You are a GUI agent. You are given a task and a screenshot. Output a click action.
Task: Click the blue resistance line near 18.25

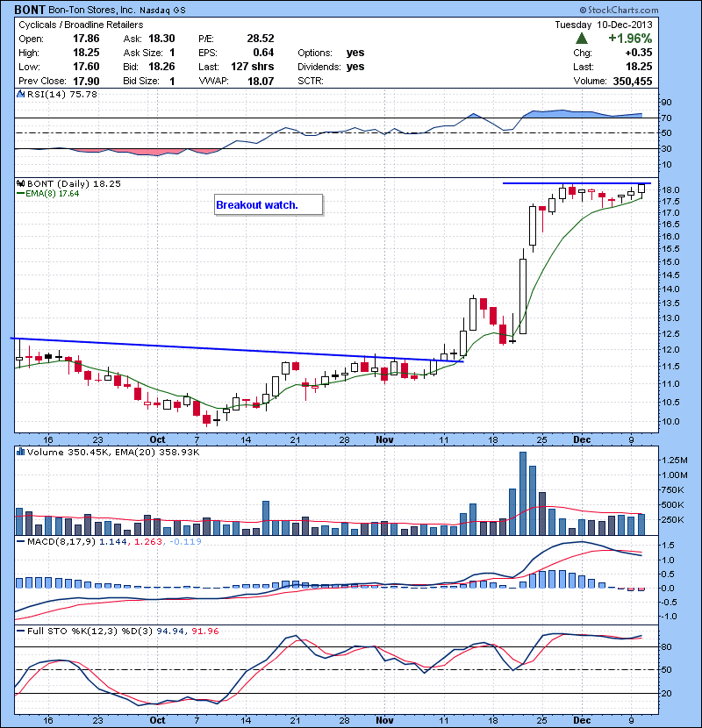pos(577,183)
